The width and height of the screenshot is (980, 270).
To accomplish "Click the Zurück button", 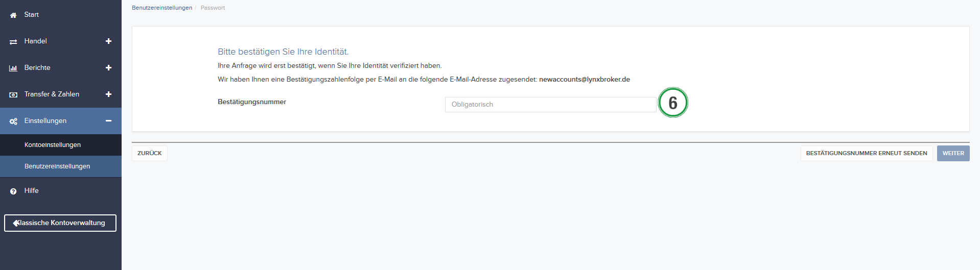I will [x=150, y=153].
